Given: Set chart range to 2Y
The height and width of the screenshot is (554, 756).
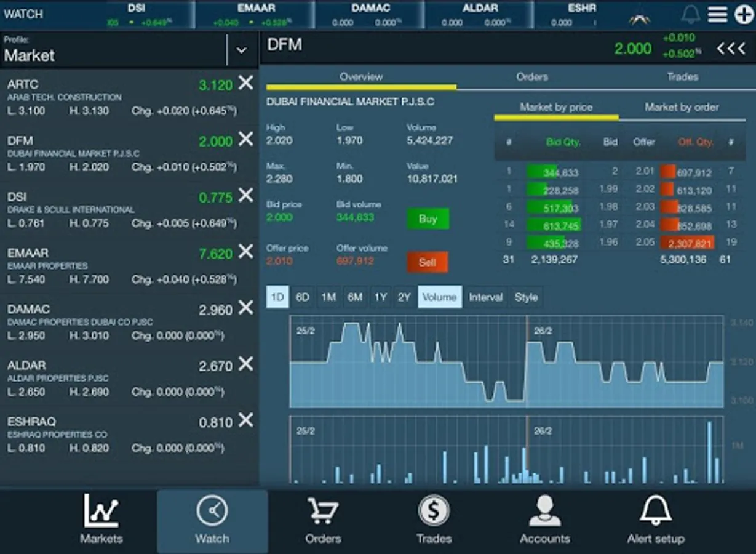Looking at the screenshot, I should [x=404, y=297].
